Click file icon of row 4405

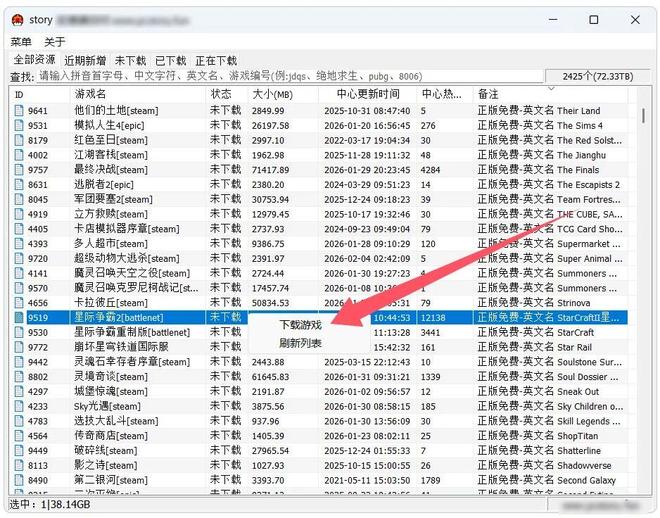click(19, 229)
